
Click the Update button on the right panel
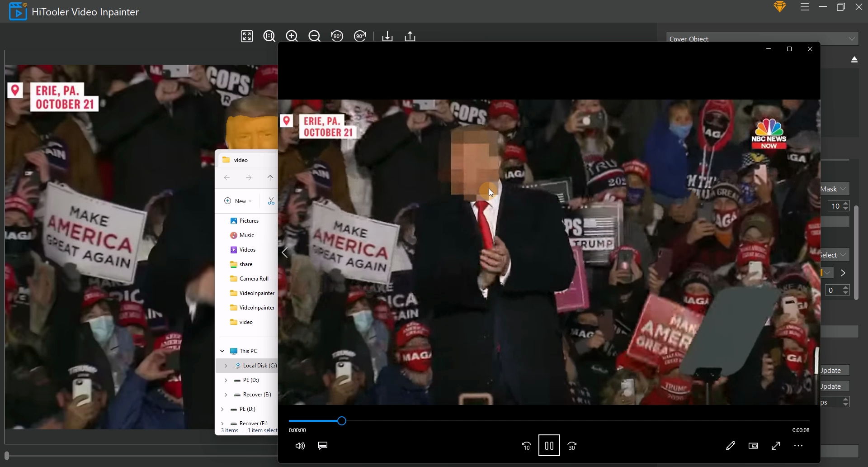pyautogui.click(x=832, y=370)
